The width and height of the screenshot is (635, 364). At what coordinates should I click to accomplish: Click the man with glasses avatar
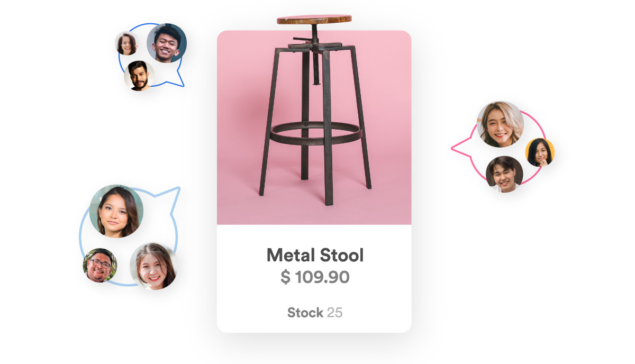(x=100, y=265)
